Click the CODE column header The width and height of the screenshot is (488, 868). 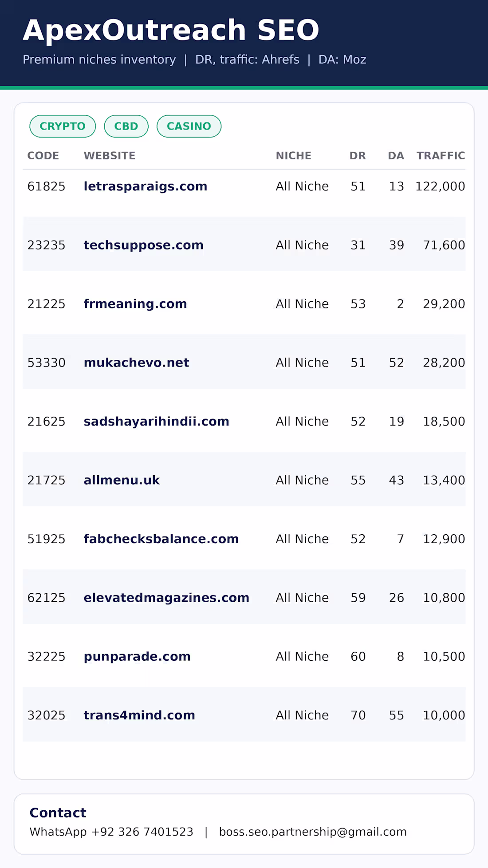click(43, 156)
